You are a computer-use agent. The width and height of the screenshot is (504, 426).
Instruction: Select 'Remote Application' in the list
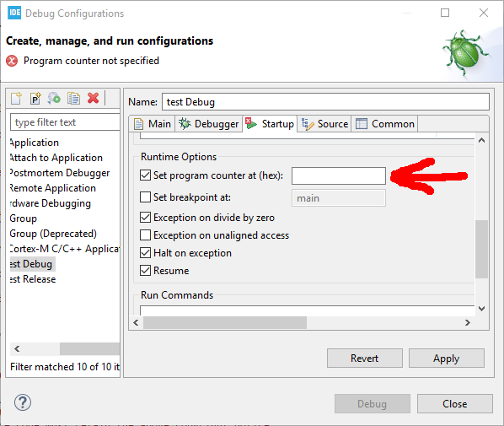[x=53, y=188]
